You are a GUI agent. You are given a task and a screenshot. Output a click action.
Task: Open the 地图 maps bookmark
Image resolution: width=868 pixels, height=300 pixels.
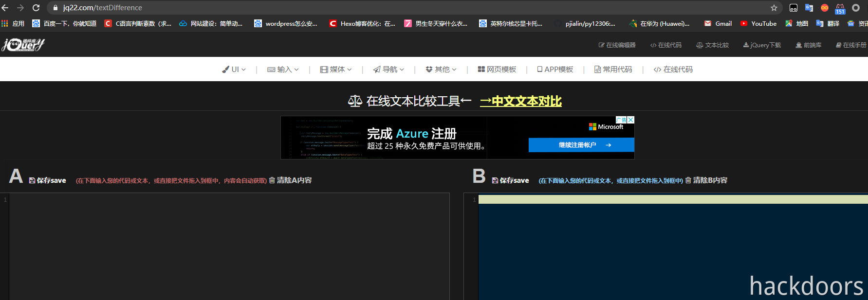point(796,23)
